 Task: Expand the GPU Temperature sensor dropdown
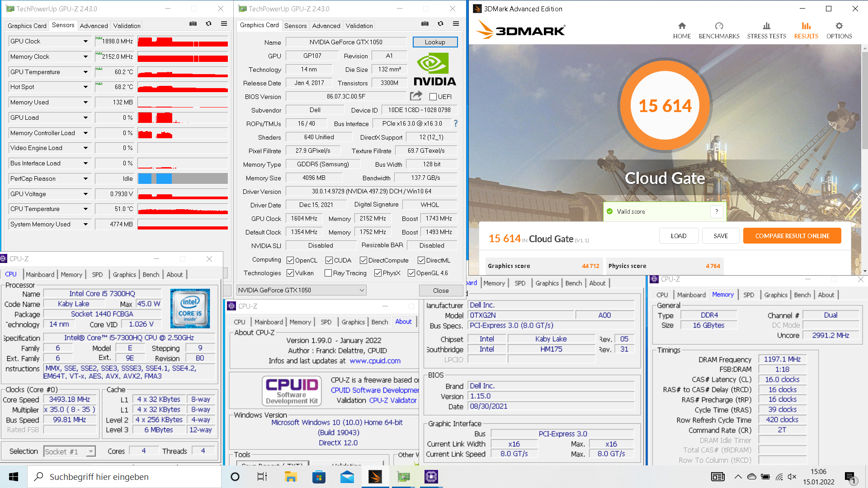pos(85,72)
